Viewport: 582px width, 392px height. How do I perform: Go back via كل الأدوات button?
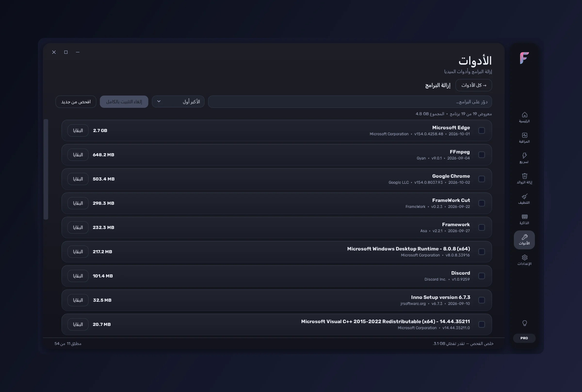click(474, 85)
